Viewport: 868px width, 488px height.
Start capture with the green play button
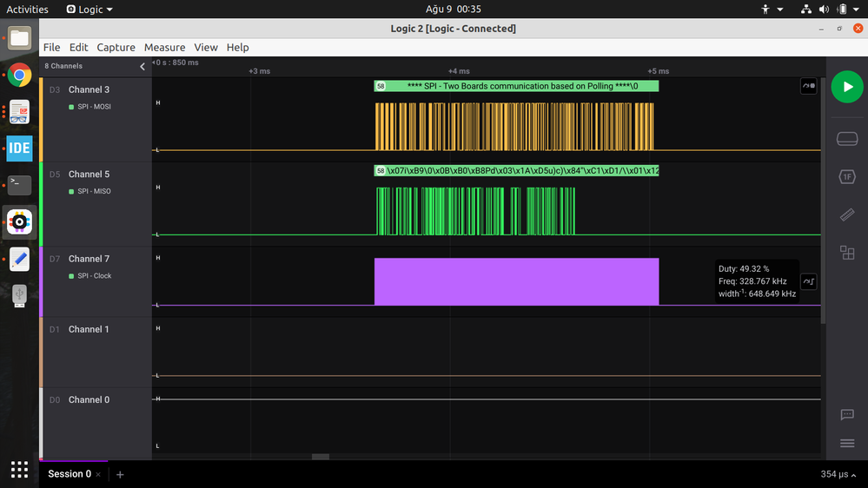(847, 87)
